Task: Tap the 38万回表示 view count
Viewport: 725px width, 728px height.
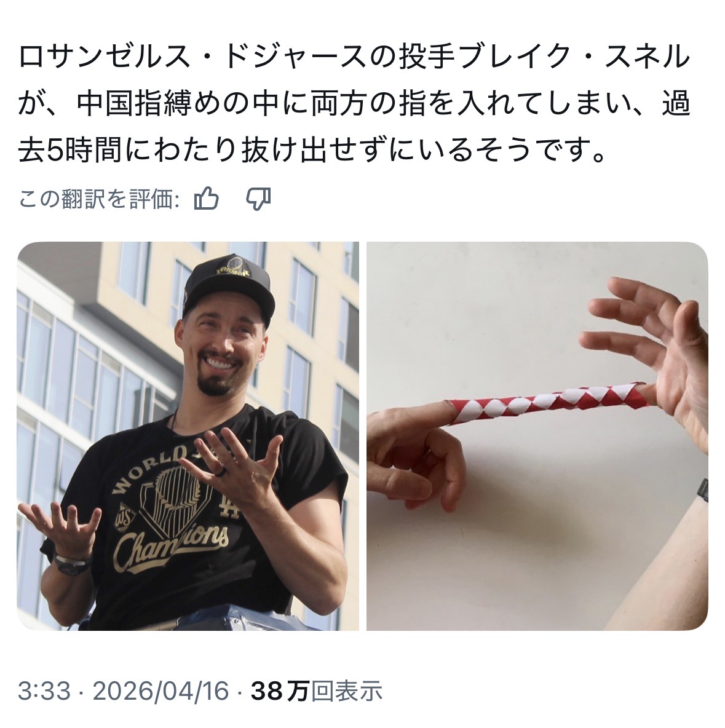Action: (317, 691)
